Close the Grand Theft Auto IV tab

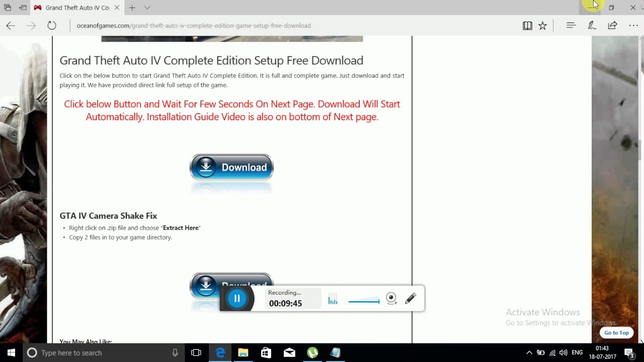(x=117, y=8)
